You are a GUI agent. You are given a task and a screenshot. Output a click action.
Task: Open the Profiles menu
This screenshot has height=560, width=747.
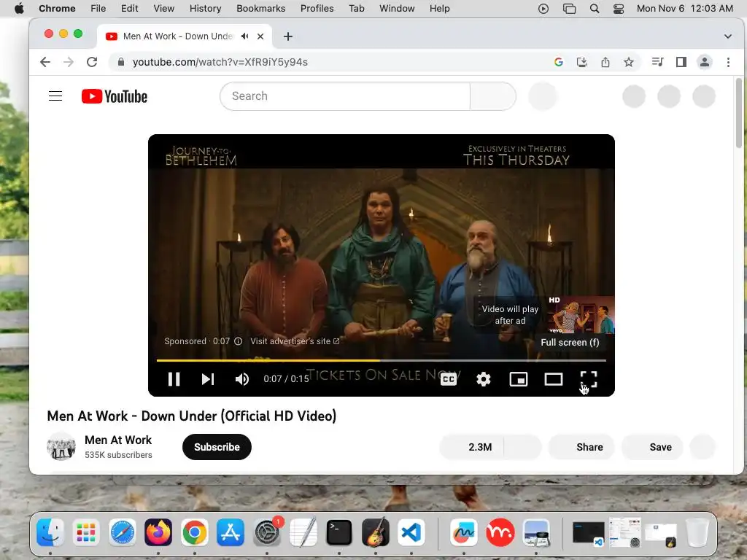[317, 9]
